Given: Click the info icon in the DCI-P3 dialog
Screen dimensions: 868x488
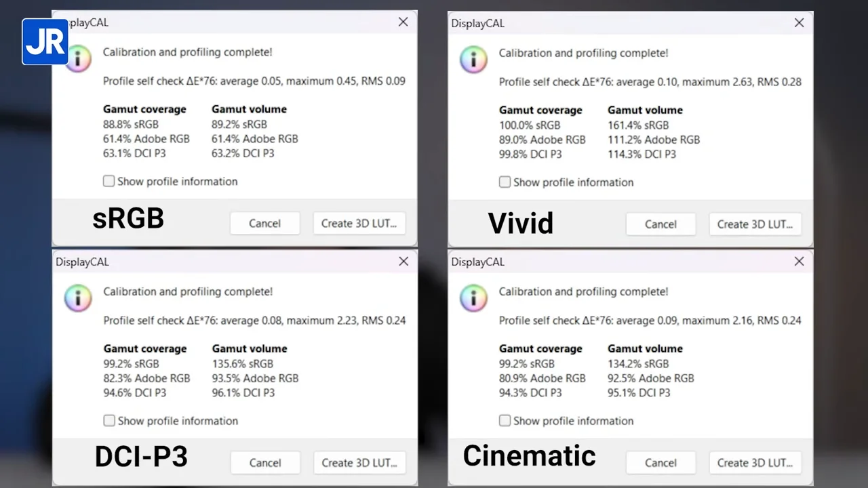Looking at the screenshot, I should coord(78,298).
